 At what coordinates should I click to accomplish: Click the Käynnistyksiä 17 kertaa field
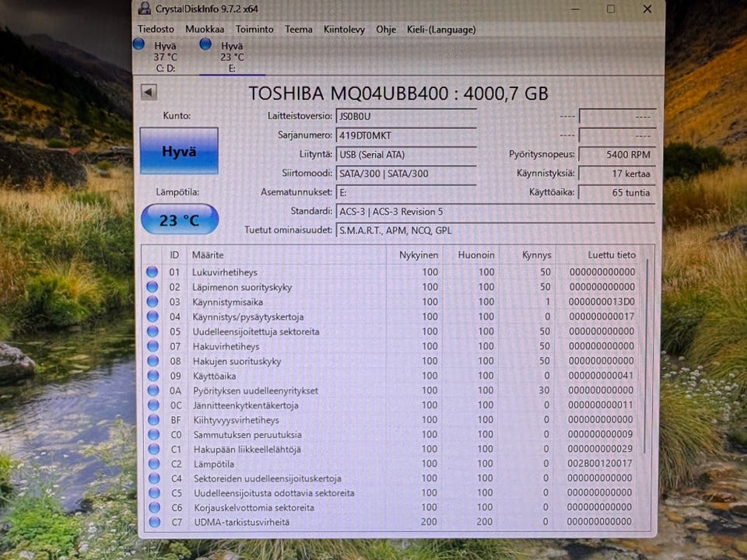pos(617,173)
